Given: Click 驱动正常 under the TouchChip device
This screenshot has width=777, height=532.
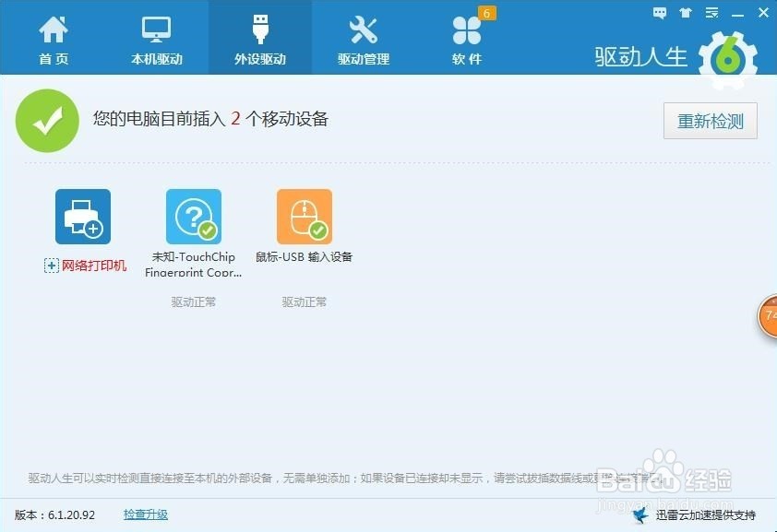Looking at the screenshot, I should pos(193,301).
